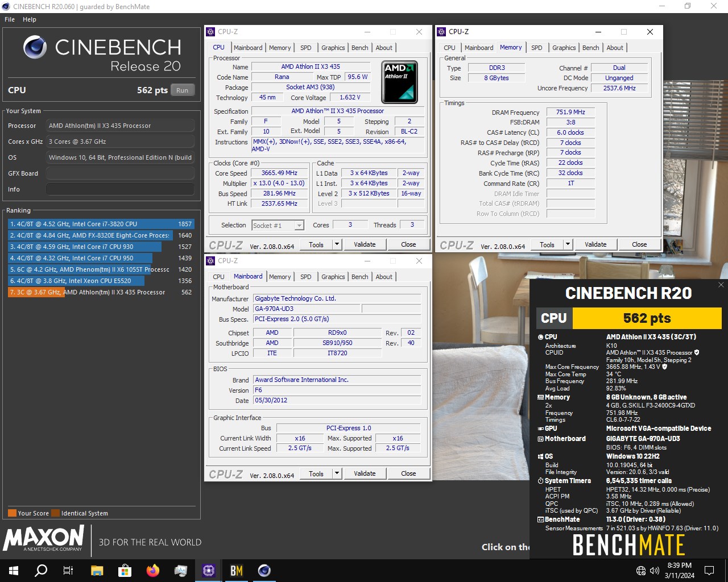
Task: Close BenchMate overlay with X icon
Action: (721, 285)
